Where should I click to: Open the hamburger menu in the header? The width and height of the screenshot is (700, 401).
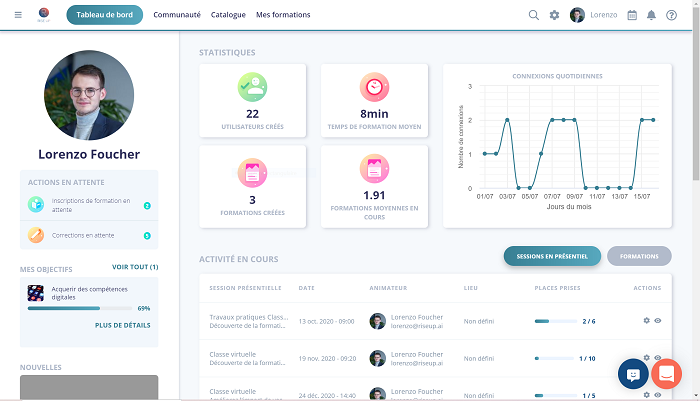point(18,15)
